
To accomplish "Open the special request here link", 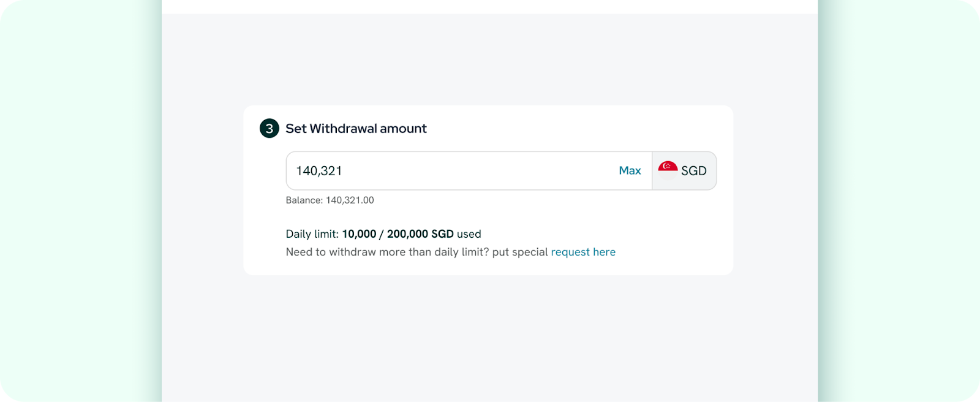I will click(583, 252).
